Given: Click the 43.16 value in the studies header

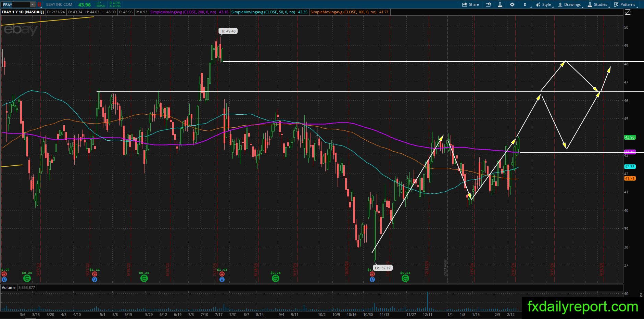Looking at the screenshot, I should [x=224, y=12].
